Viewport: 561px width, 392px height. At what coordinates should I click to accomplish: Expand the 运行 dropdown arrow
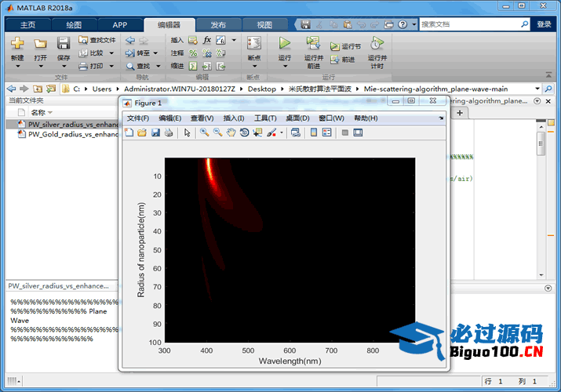click(285, 66)
